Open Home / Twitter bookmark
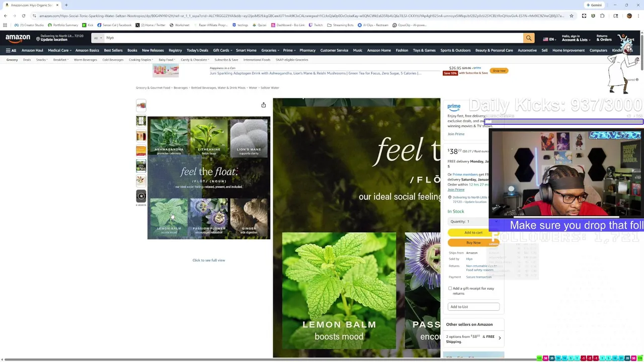The height and width of the screenshot is (362, 644). pyautogui.click(x=151, y=25)
